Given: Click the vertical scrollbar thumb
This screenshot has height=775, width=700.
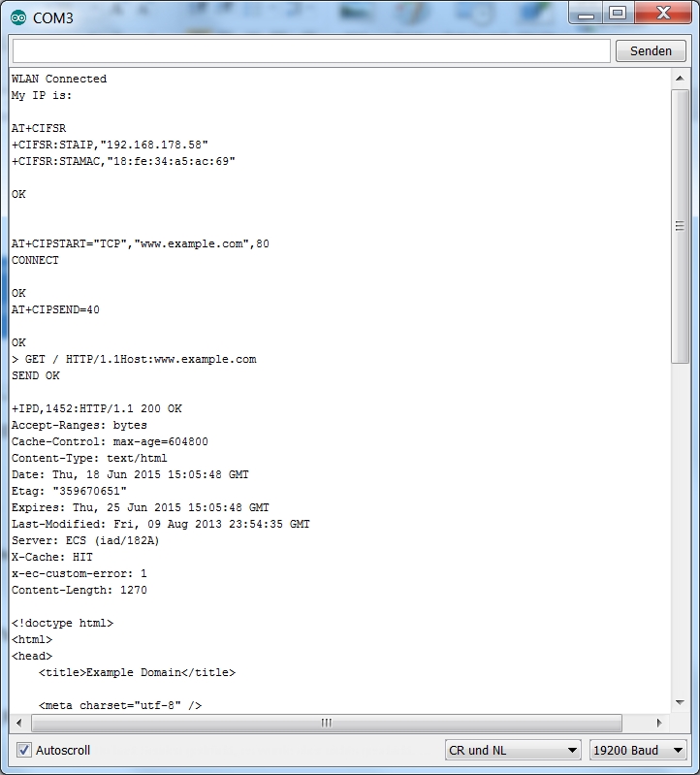Looking at the screenshot, I should pyautogui.click(x=680, y=226).
